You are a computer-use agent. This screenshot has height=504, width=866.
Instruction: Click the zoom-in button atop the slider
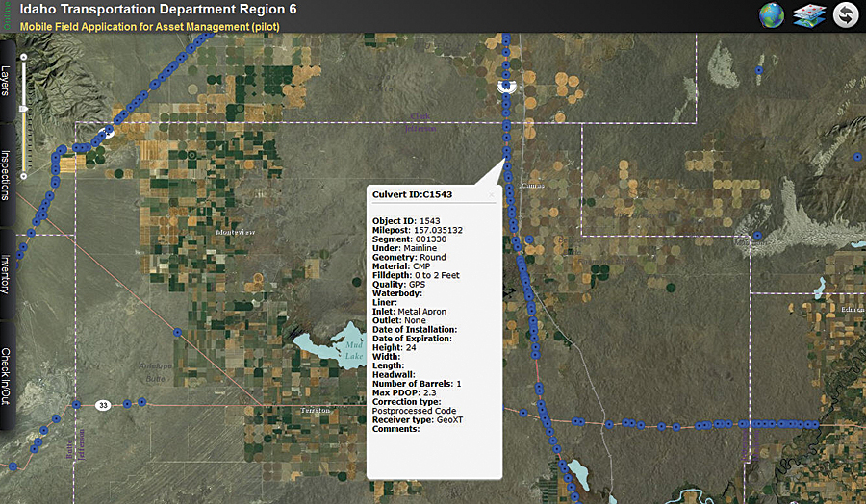pos(24,57)
